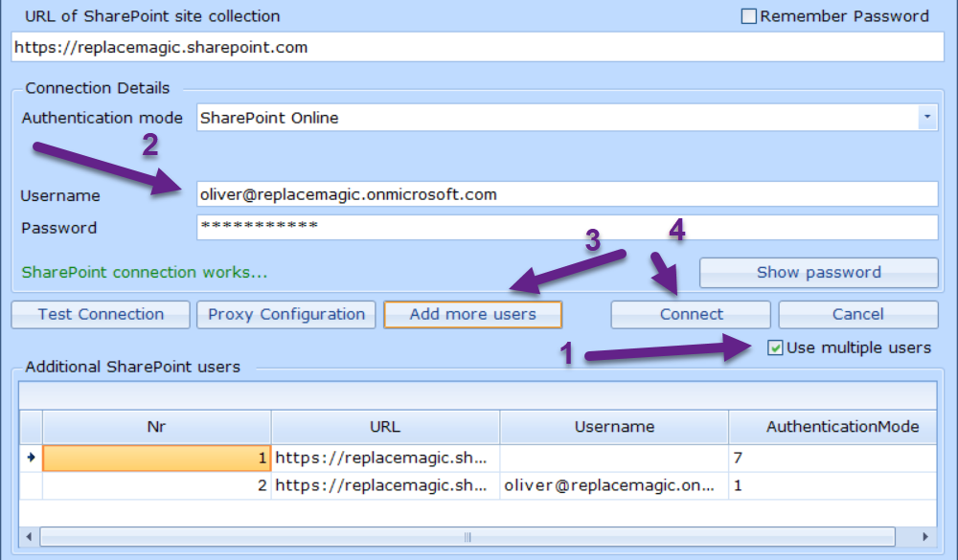Screen dimensions: 958x560
Task: Click the Add more users button
Action: pyautogui.click(x=472, y=314)
